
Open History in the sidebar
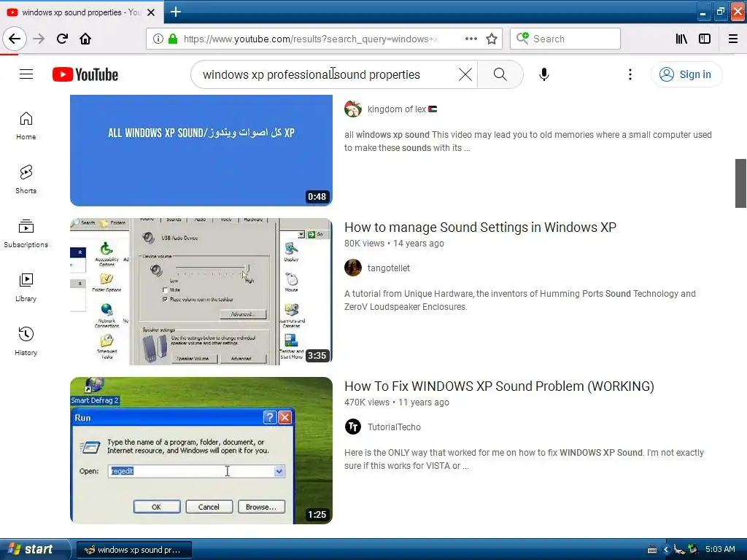(26, 342)
